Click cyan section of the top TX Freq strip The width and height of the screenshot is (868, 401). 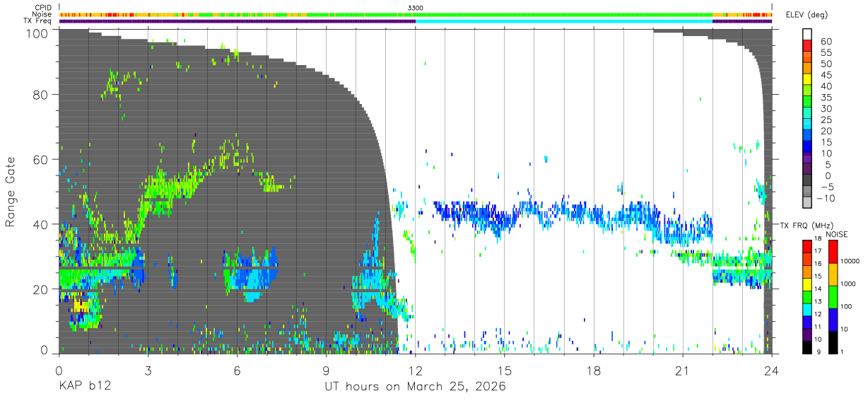tap(564, 21)
